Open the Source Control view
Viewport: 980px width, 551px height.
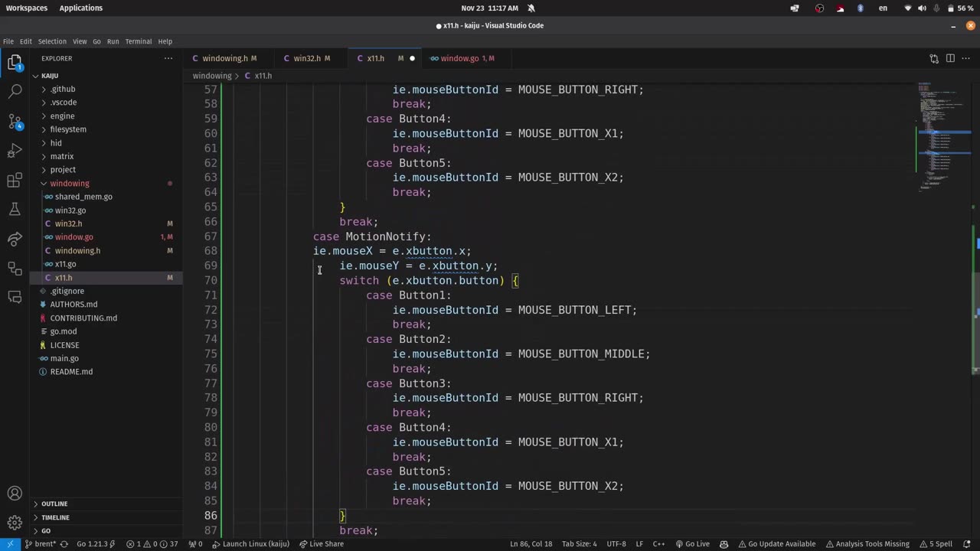point(15,121)
